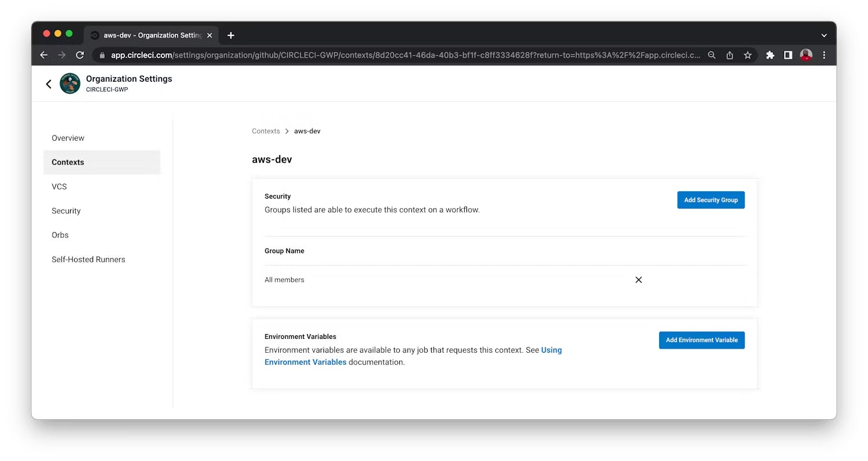Image resolution: width=868 pixels, height=461 pixels.
Task: Open the browser side panel icon
Action: (x=788, y=55)
